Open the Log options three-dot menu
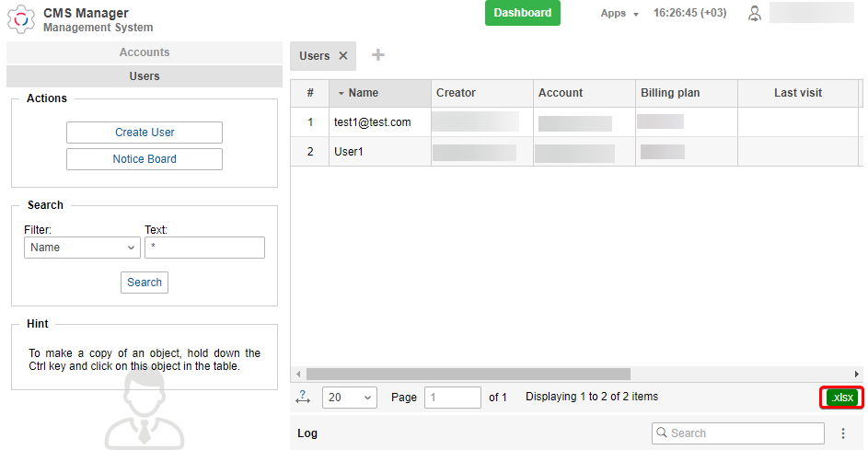868x450 pixels. [843, 433]
